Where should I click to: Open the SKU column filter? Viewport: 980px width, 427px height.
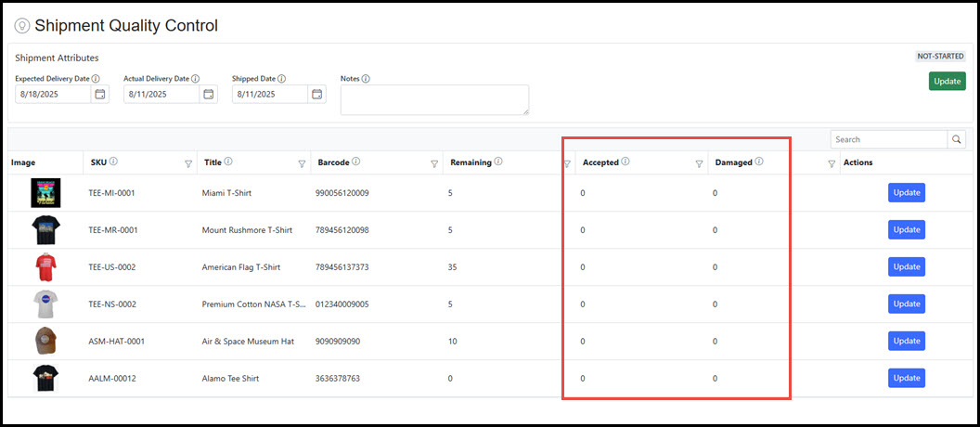(x=188, y=163)
